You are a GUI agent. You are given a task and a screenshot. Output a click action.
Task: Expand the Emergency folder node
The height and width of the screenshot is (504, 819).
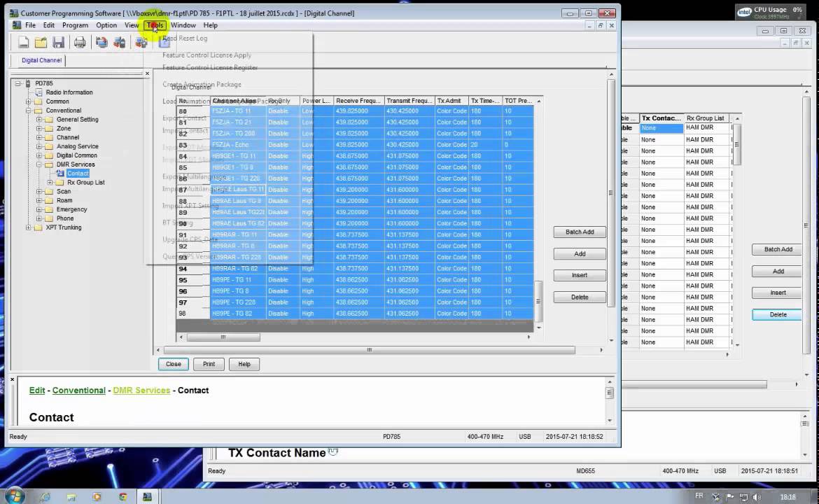click(x=39, y=209)
